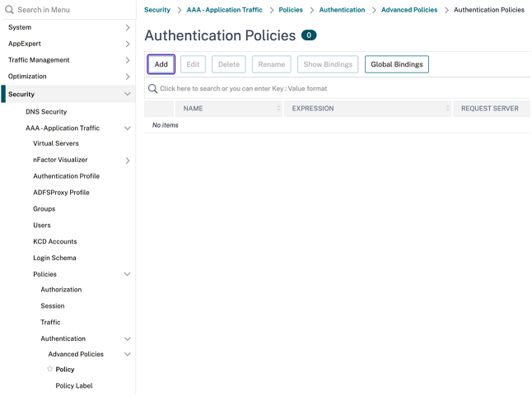Sort by EXPRESSION column arrows

pyautogui.click(x=448, y=109)
